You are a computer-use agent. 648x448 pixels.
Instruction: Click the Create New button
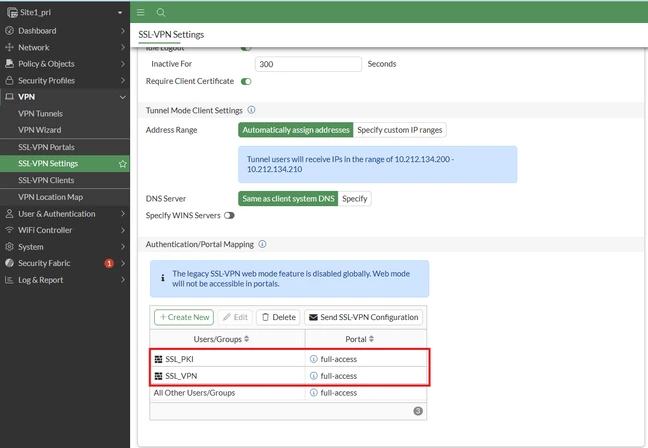(x=184, y=317)
